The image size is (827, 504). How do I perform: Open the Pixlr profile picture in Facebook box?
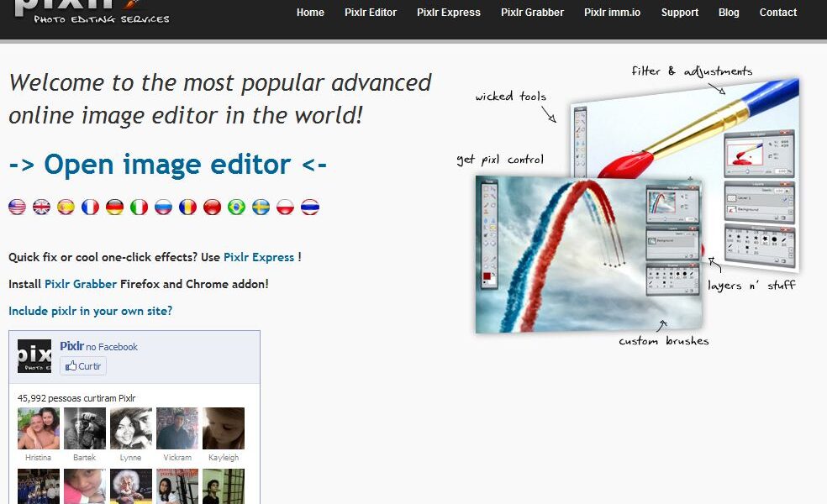pyautogui.click(x=34, y=356)
